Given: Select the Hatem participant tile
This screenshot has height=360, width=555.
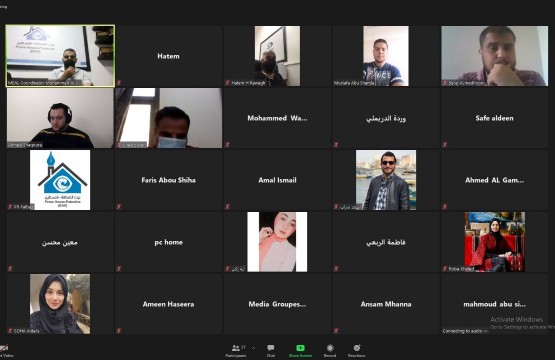Looking at the screenshot, I should click(x=168, y=56).
